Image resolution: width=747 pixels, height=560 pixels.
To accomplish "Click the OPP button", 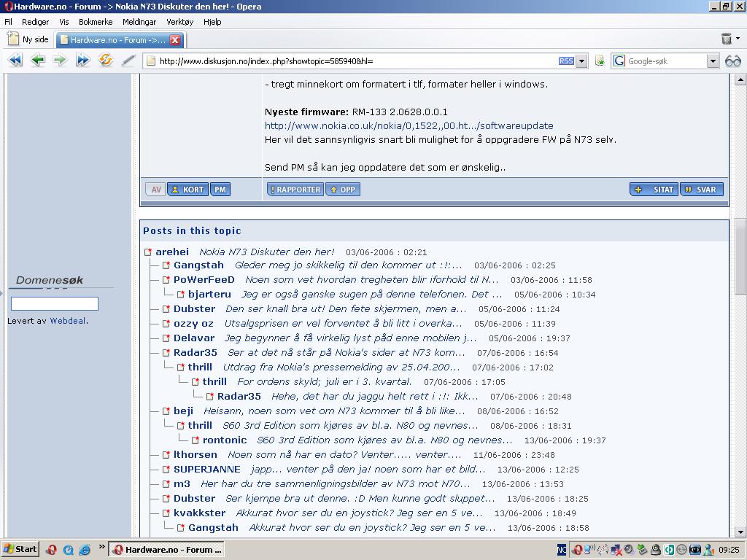I will 343,190.
